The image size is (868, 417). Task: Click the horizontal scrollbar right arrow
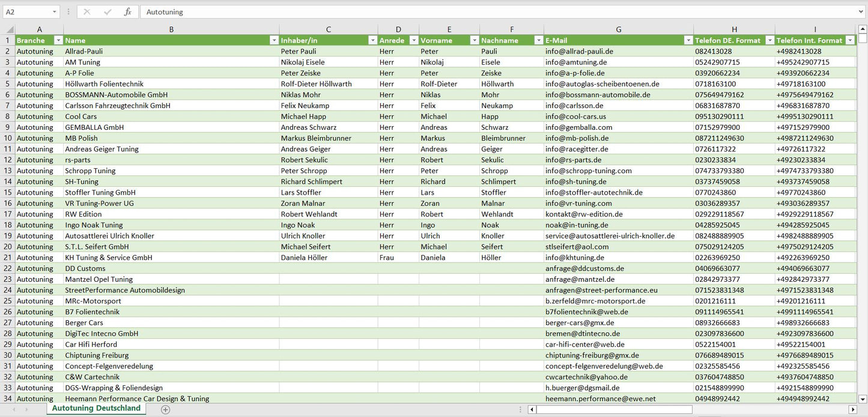point(852,410)
